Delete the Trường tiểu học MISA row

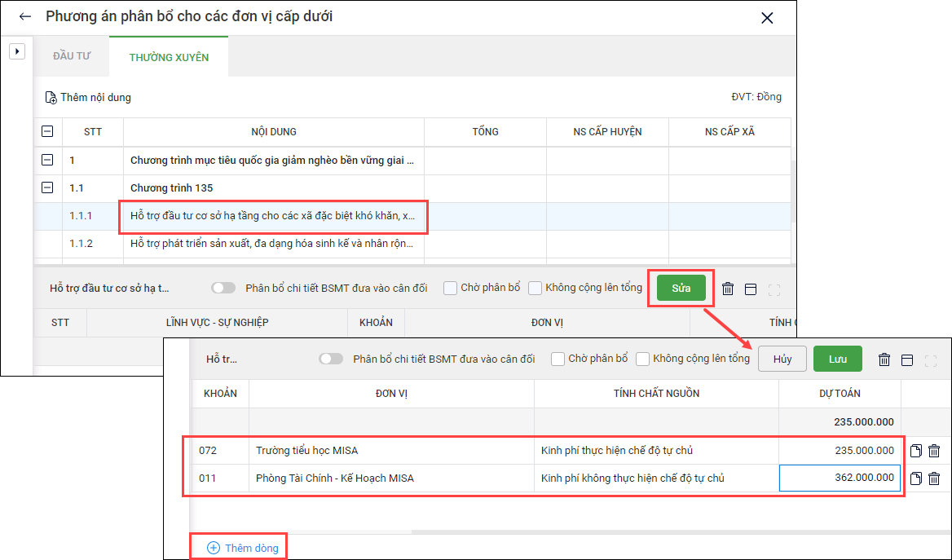tap(934, 451)
